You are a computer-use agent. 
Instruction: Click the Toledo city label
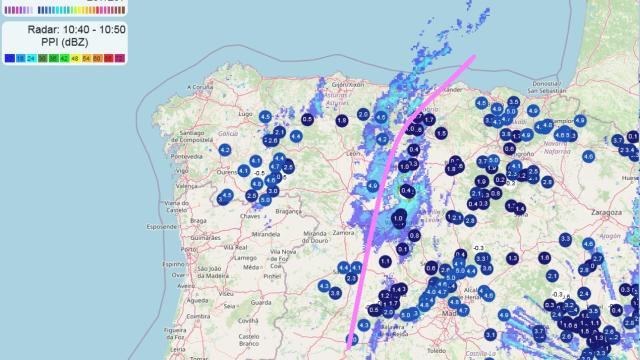point(437,351)
